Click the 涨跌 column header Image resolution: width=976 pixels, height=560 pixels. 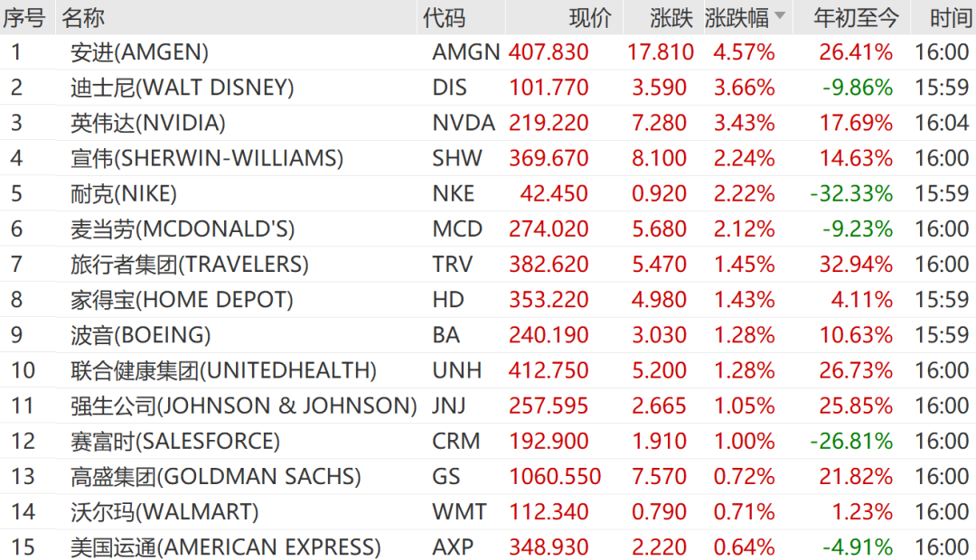[671, 17]
